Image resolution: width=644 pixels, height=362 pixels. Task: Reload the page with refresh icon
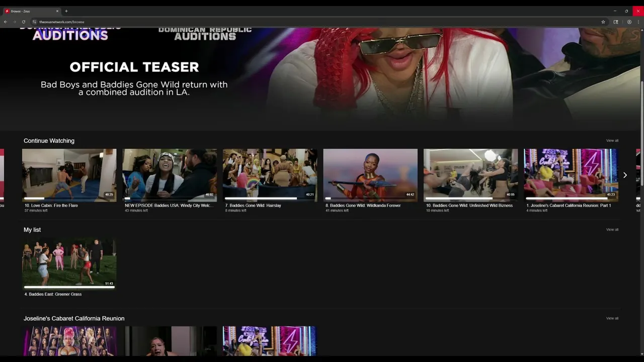pos(23,22)
